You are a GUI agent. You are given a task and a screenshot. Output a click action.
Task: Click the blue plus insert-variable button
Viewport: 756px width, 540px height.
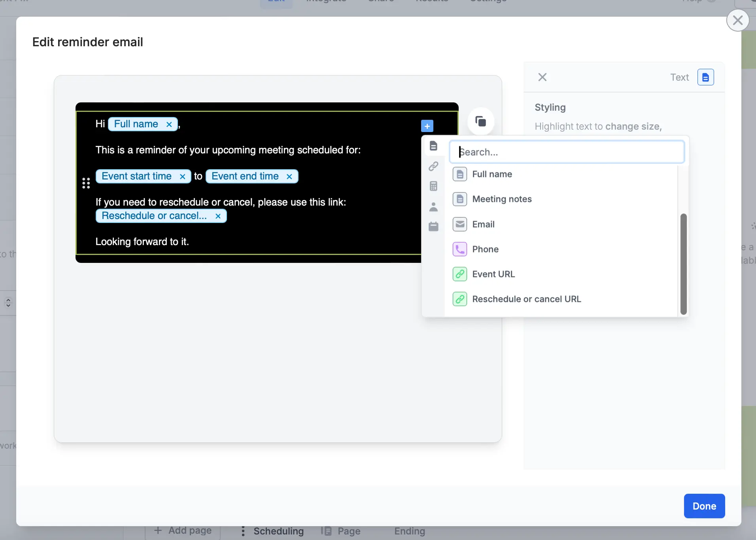(x=427, y=126)
